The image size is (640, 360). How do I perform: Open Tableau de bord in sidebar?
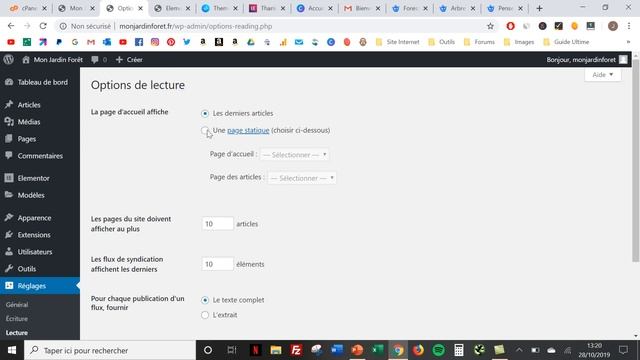tap(40, 82)
